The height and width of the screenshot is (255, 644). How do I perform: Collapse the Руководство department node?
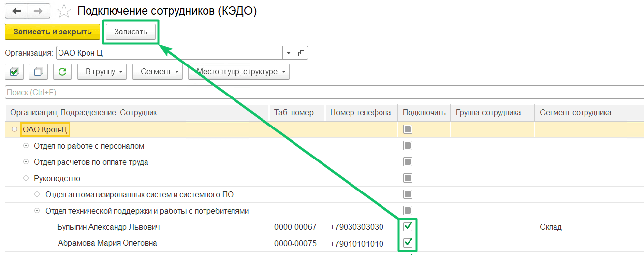click(26, 179)
